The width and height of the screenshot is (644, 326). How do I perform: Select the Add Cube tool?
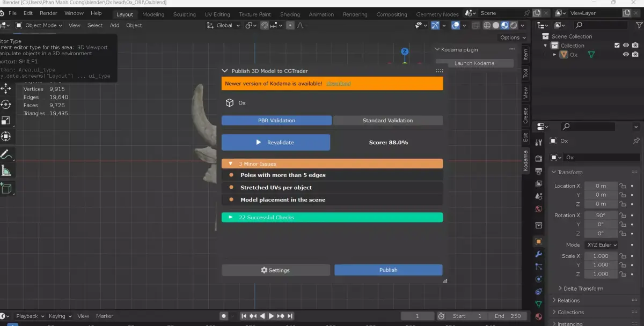6,188
